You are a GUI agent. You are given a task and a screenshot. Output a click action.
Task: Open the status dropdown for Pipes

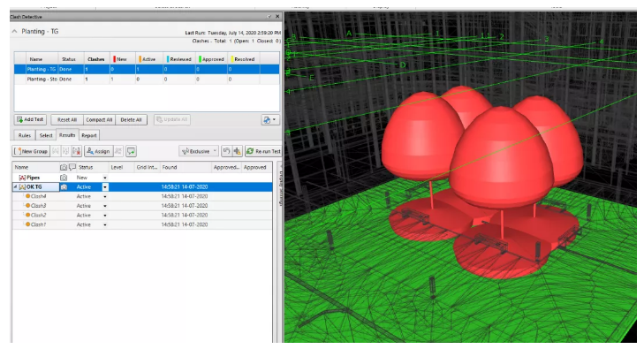pos(105,178)
